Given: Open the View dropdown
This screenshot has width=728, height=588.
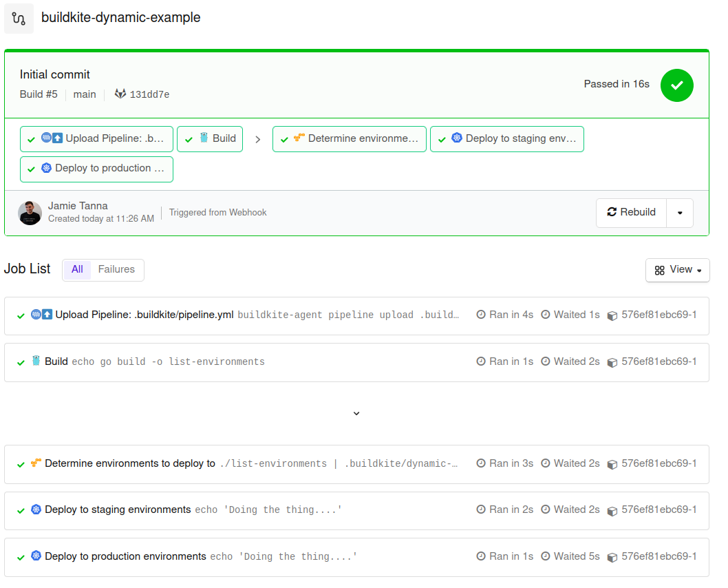Looking at the screenshot, I should [x=677, y=270].
